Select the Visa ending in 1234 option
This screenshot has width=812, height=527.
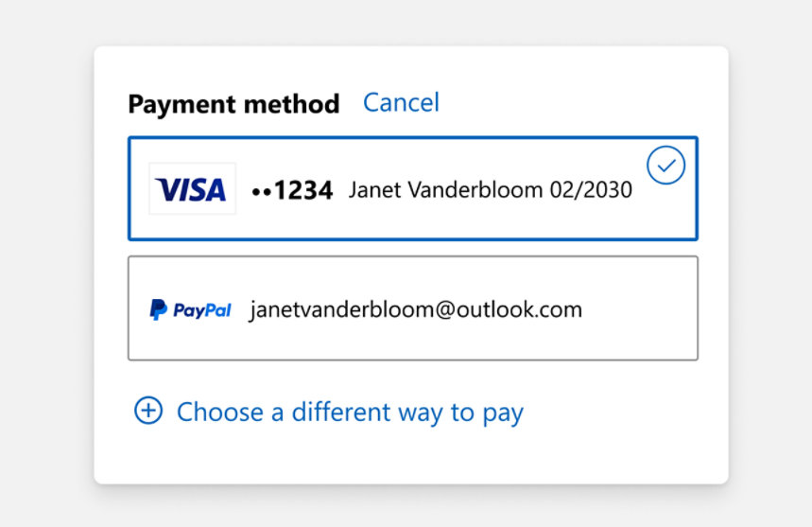[x=413, y=189]
